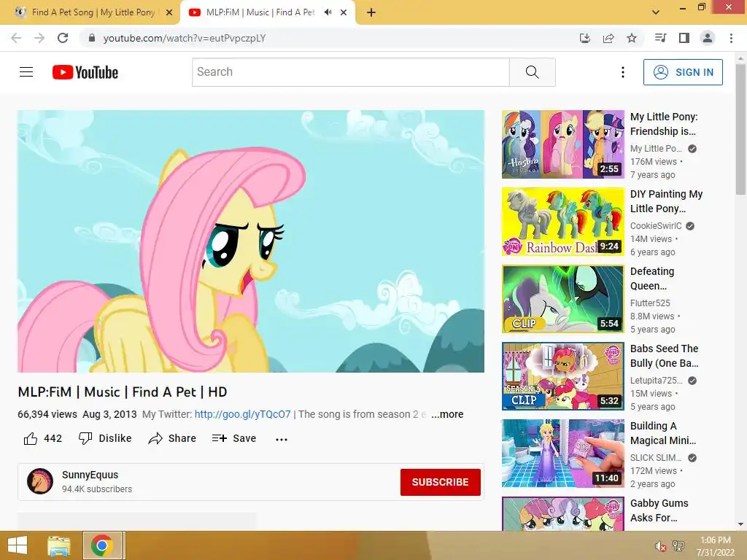Click the video player to pause
Screen dimensions: 747x560
(x=251, y=241)
